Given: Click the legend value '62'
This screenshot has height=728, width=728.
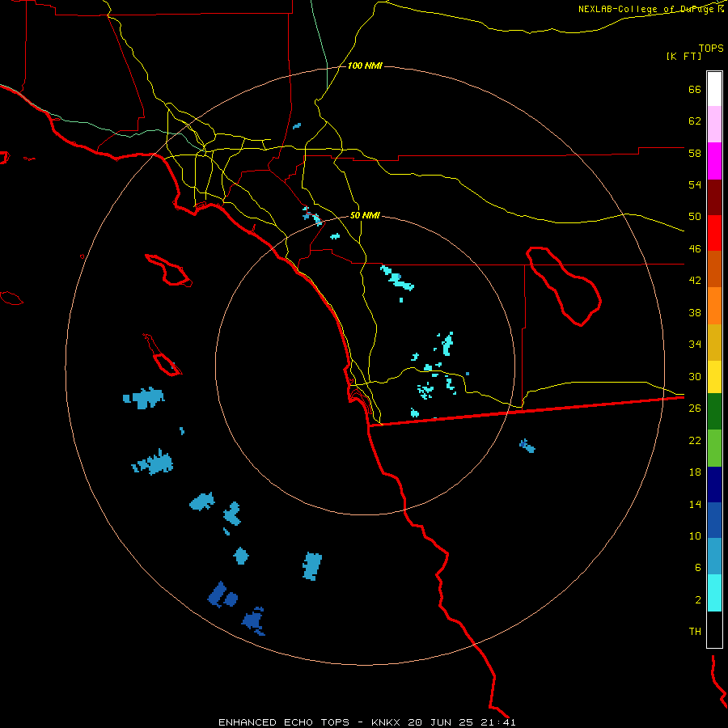Looking at the screenshot, I should click(695, 121).
